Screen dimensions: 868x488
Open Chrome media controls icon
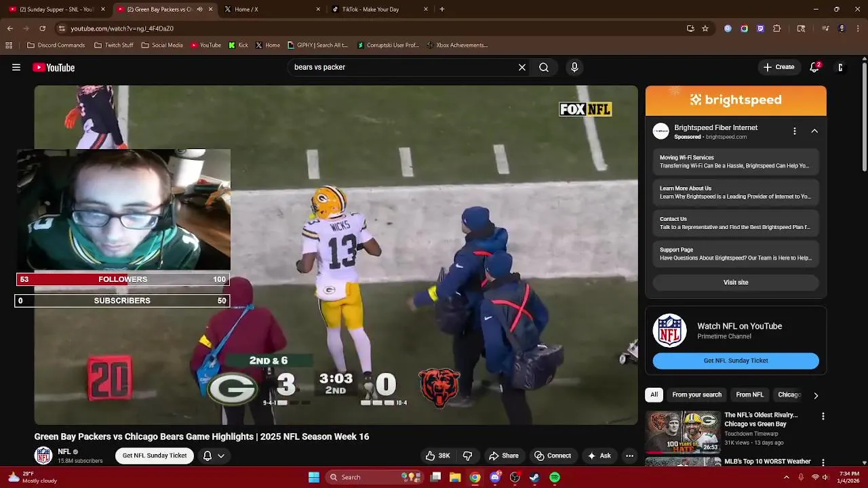pos(825,28)
